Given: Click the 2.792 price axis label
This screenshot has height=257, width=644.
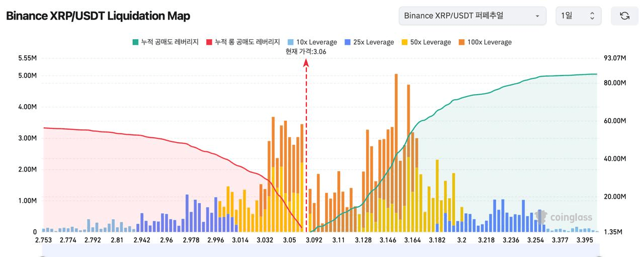Looking at the screenshot, I should point(92,240).
